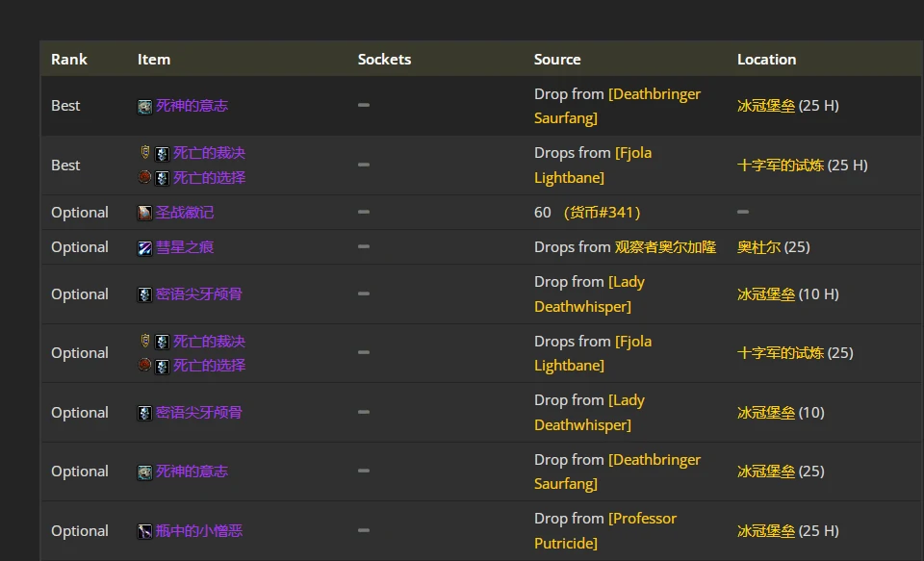
Task: Open the 货币#341 currency link
Action: click(x=602, y=212)
